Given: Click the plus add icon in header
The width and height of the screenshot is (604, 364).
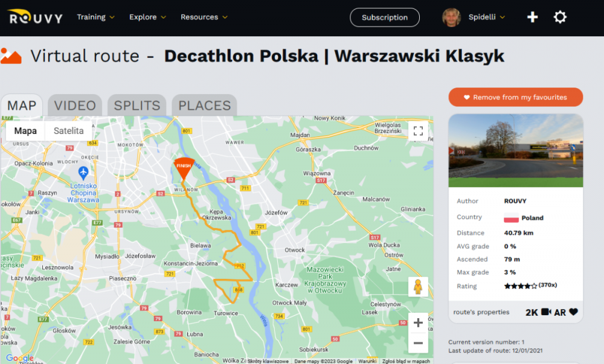Looking at the screenshot, I should [x=532, y=17].
